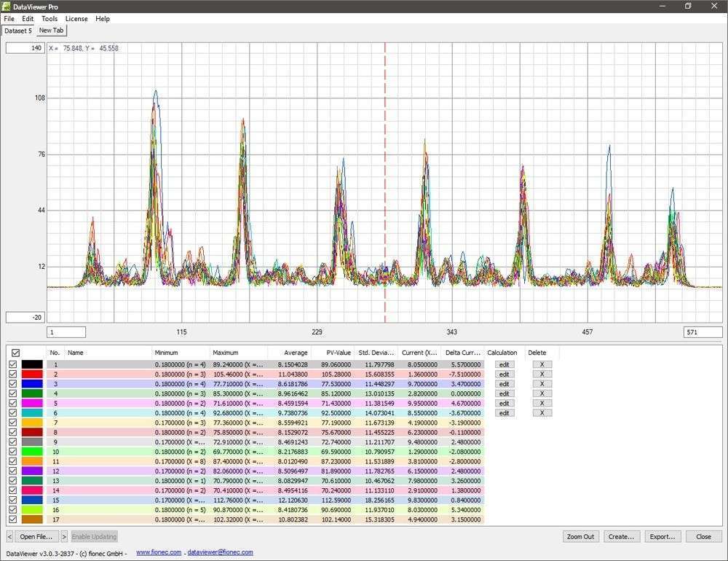
Task: Click the X-axis end field showing 571
Action: coord(703,331)
